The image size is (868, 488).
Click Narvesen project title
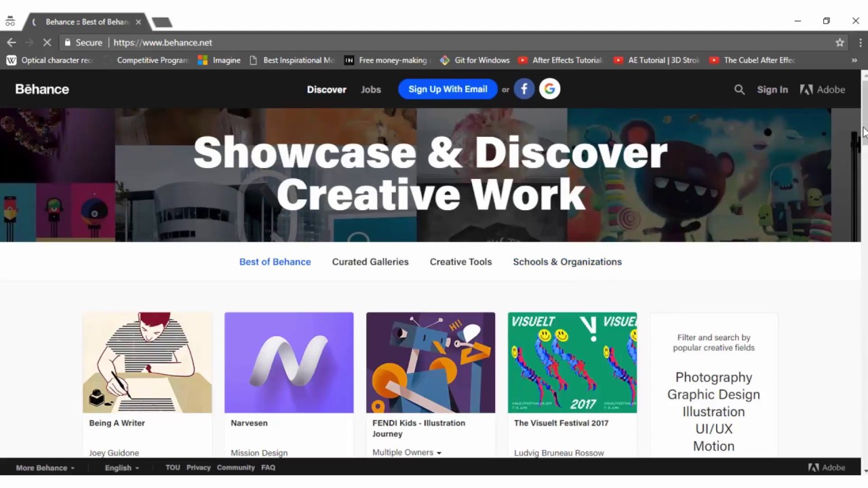(x=249, y=423)
